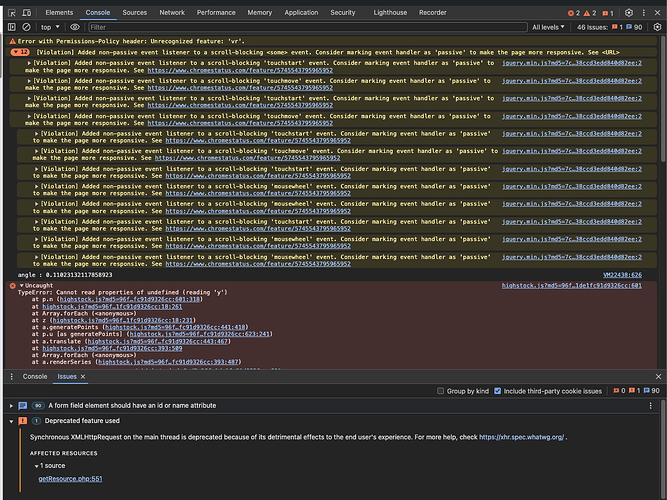
Task: Enable the Group by kind checkbox
Action: click(441, 391)
